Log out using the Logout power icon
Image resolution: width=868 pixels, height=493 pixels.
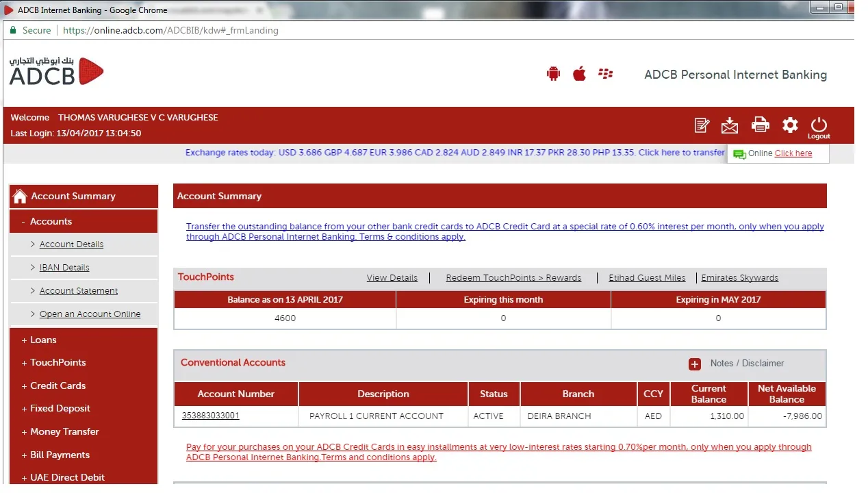click(x=819, y=127)
